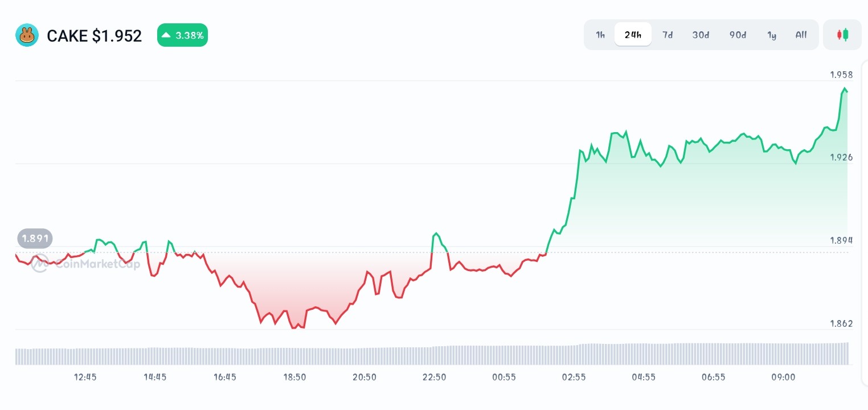Select the 24h timeframe tab
Viewport: 868px width, 410px height.
pyautogui.click(x=633, y=35)
